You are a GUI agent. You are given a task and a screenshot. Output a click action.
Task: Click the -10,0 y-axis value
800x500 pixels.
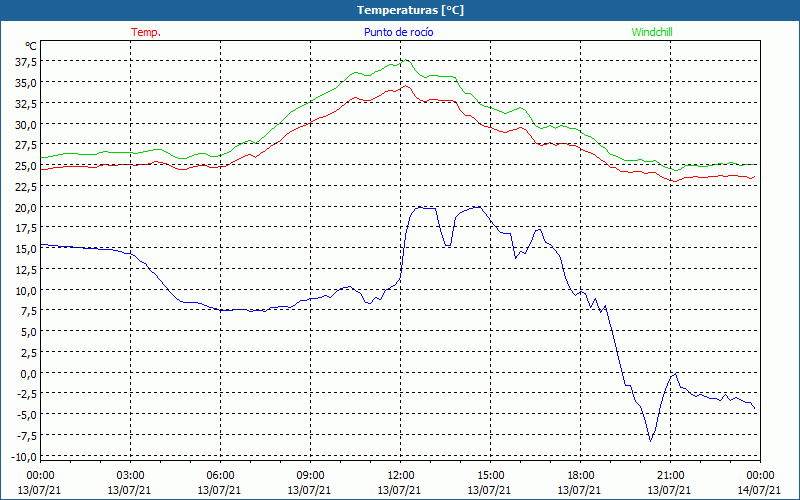[x=24, y=456]
